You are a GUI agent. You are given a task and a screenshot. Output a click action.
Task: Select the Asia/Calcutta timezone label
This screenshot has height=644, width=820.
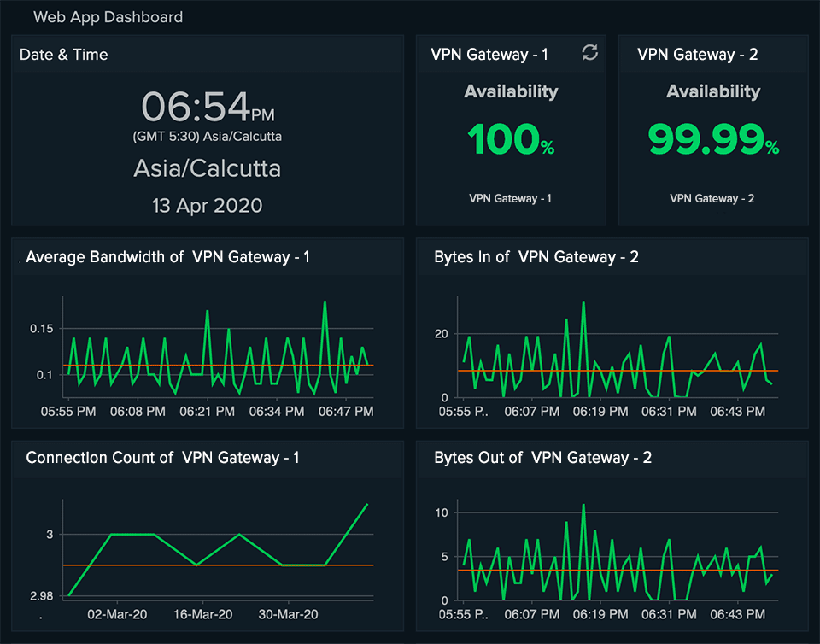coord(207,168)
